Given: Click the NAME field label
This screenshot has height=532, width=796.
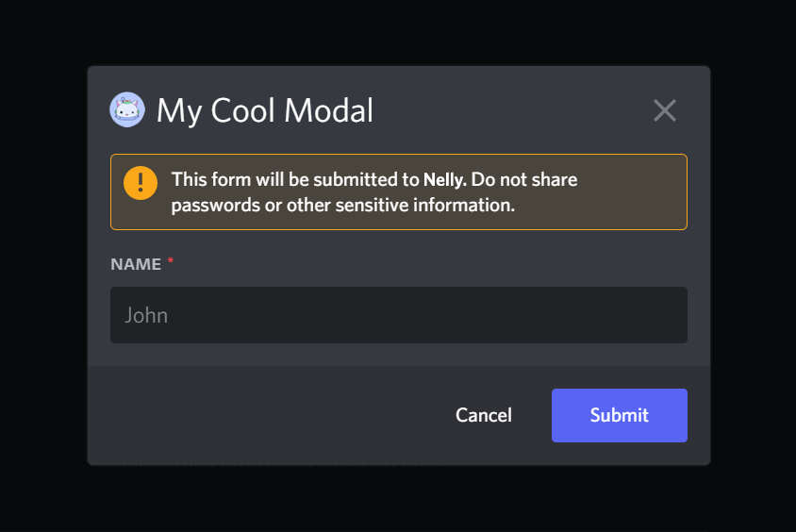Looking at the screenshot, I should [x=136, y=264].
